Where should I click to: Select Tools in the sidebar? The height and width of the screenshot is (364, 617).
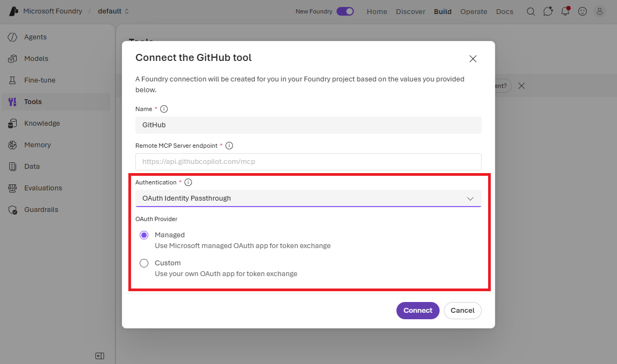(56, 102)
